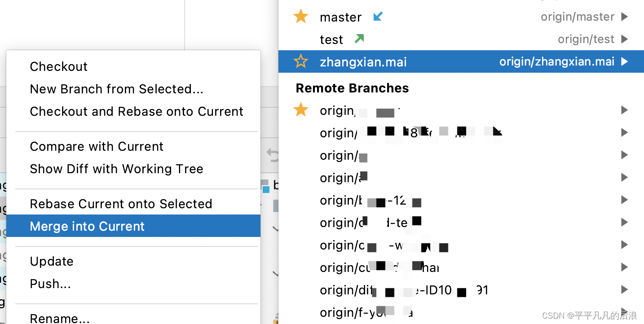
Task: Expand submenu arrow for test branch
Action: click(624, 39)
